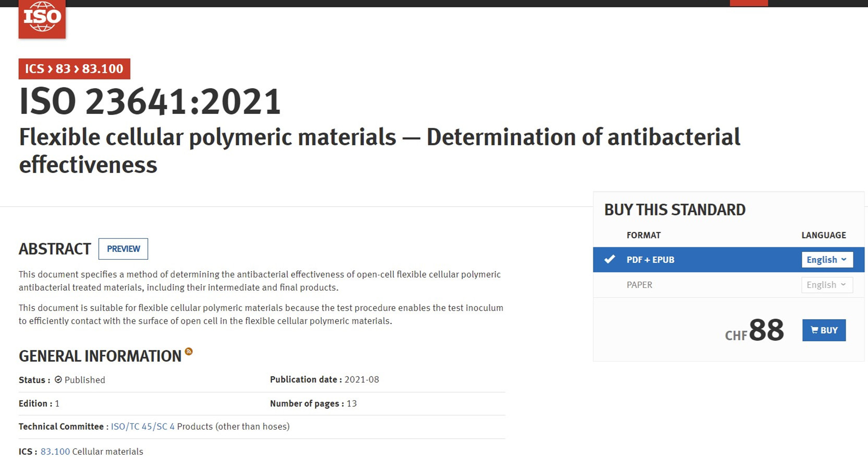Click the Published status check icon
868x472 pixels.
[x=58, y=380]
